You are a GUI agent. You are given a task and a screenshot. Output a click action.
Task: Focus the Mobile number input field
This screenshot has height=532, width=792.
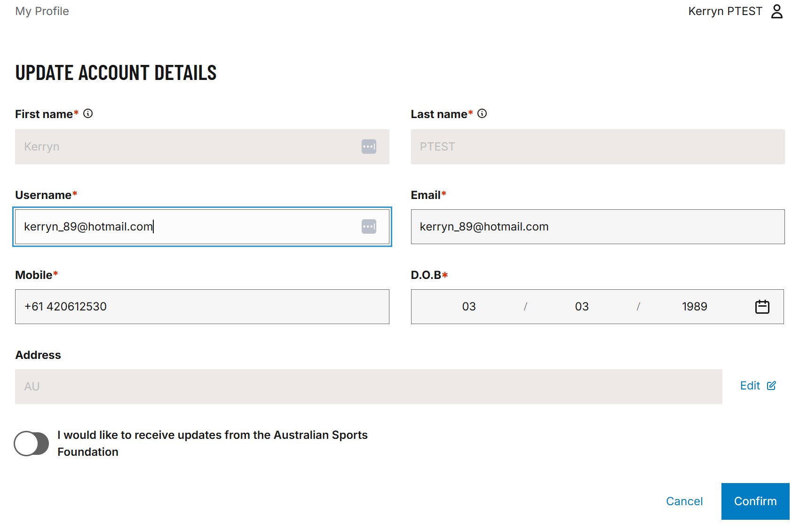tap(202, 307)
